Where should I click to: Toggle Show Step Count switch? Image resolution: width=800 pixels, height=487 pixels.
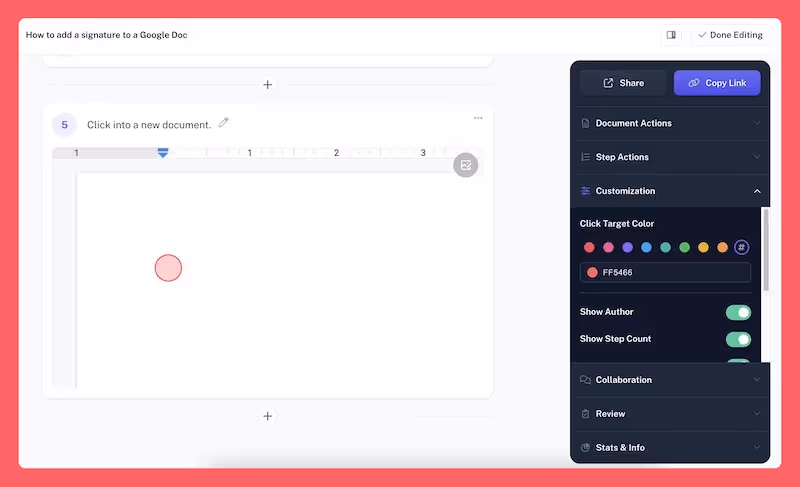[x=738, y=339]
